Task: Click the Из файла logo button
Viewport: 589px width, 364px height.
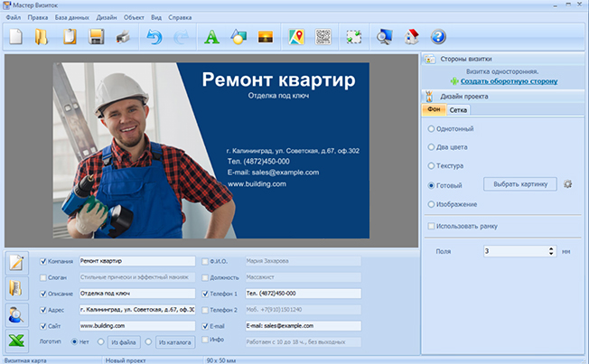Action: coord(124,342)
